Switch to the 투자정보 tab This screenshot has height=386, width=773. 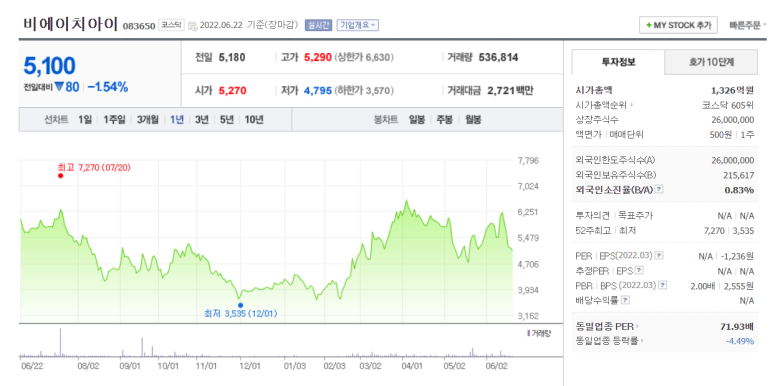pyautogui.click(x=618, y=63)
